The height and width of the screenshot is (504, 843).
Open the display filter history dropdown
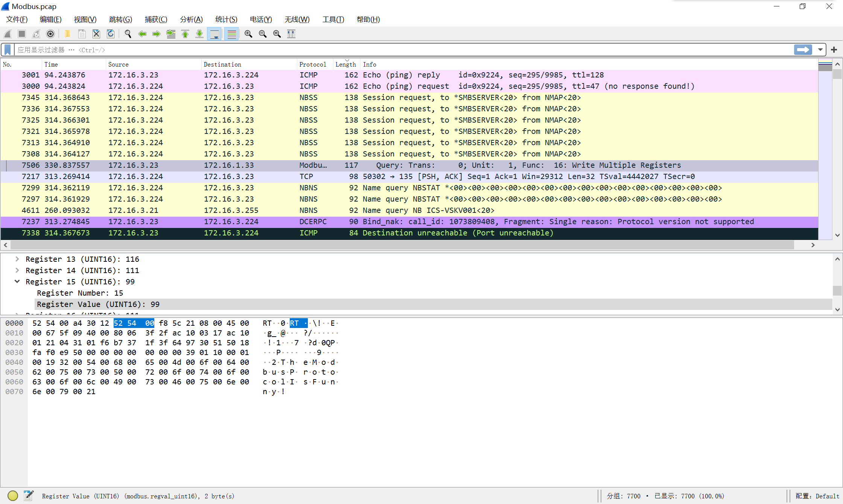click(820, 50)
